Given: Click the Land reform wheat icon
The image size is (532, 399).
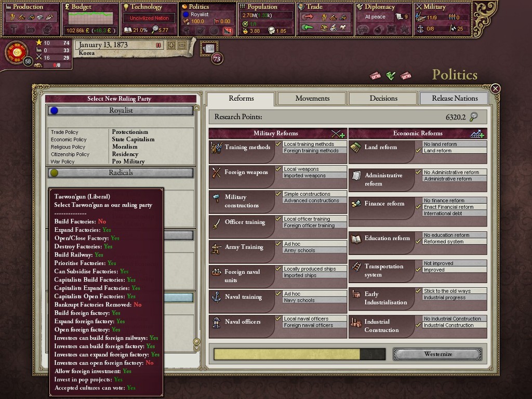Looking at the screenshot, I should tap(355, 147).
